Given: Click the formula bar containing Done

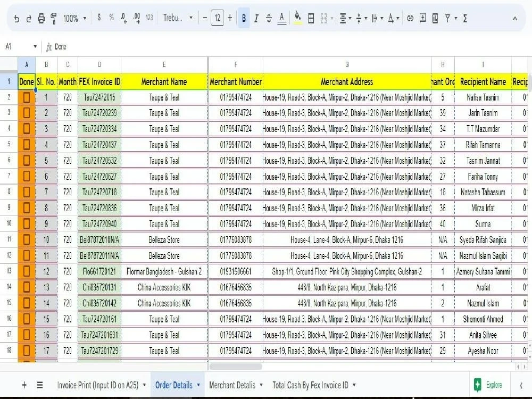Looking at the screenshot, I should pos(292,47).
